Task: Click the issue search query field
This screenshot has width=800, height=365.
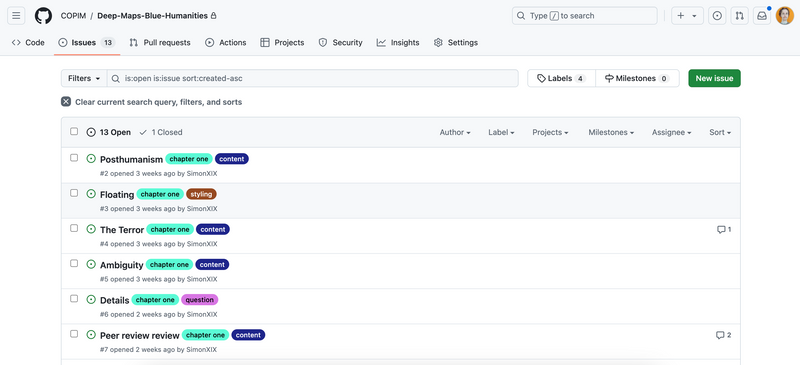Action: (313, 78)
